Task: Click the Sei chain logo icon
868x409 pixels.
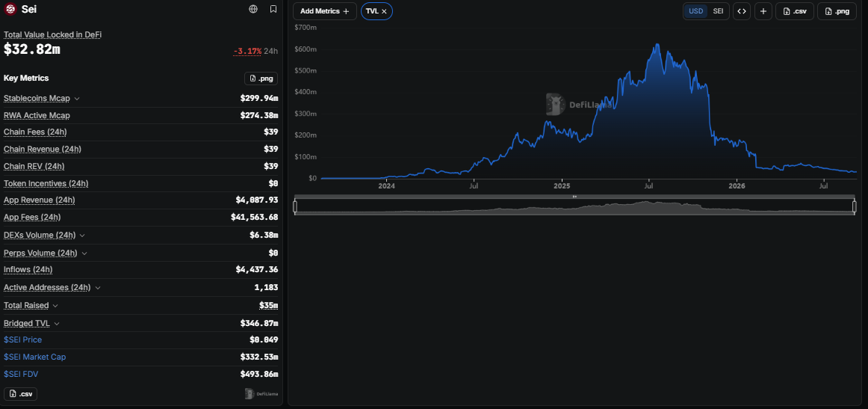Action: [10, 9]
